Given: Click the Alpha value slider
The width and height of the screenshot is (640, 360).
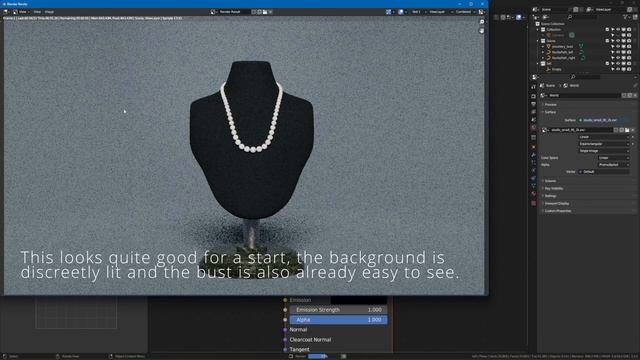Looking at the screenshot, I should [x=338, y=320].
